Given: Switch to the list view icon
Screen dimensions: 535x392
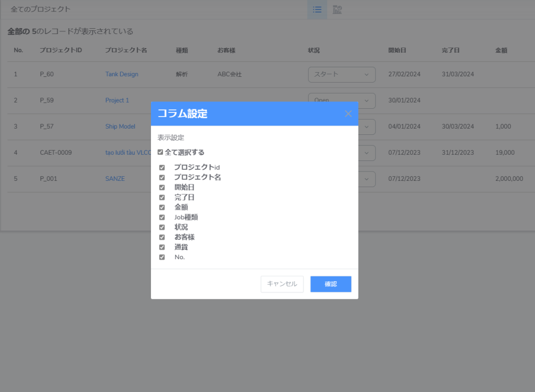Looking at the screenshot, I should [x=317, y=9].
